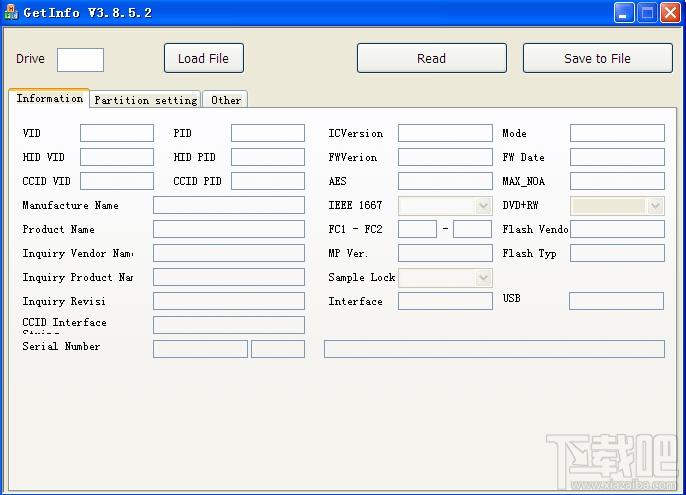Close the GetInfo window
Image resolution: width=686 pixels, height=495 pixels.
670,12
